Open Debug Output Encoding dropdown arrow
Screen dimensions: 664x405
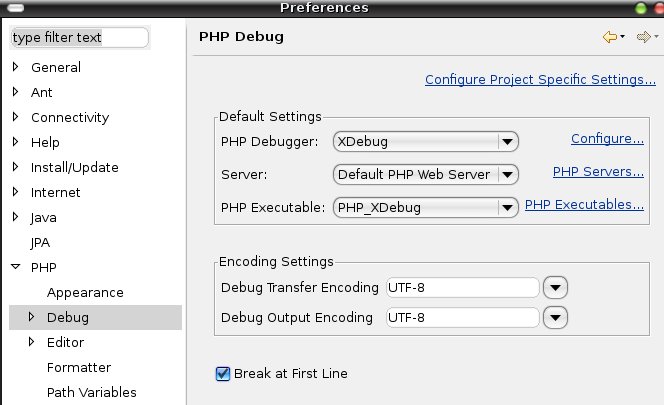(x=555, y=318)
